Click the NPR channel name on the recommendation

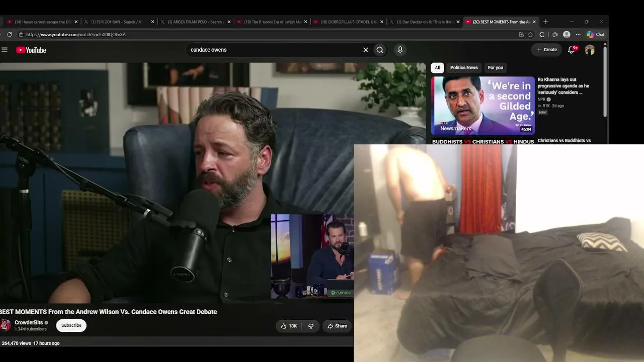click(x=541, y=100)
